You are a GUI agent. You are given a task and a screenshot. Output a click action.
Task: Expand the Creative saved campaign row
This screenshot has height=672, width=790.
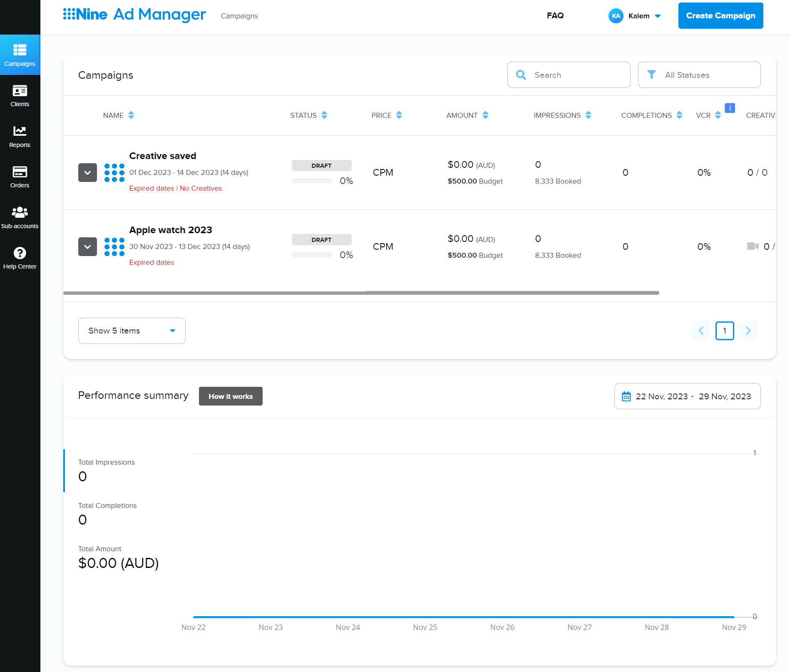tap(87, 172)
